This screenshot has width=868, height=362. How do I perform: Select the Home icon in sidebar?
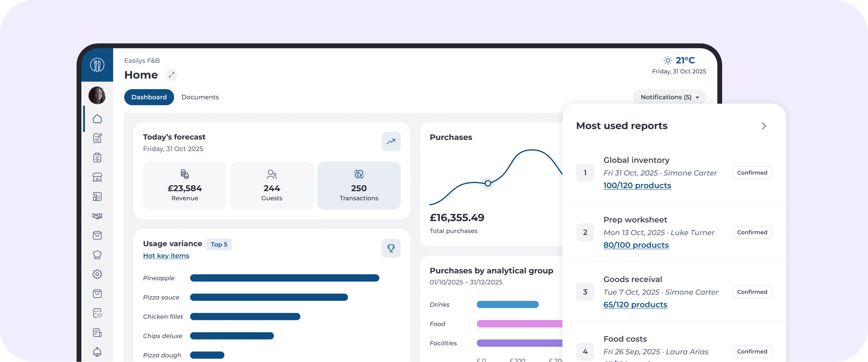97,119
